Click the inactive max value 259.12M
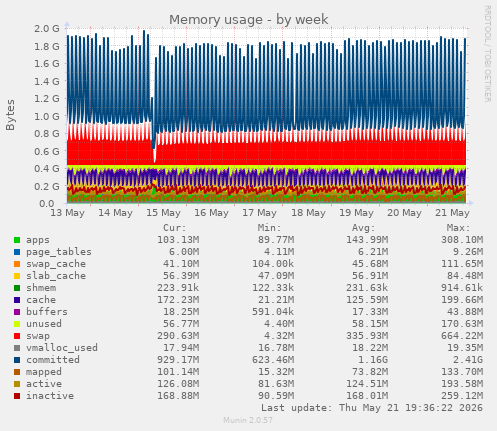The height and width of the screenshot is (431, 497). tap(462, 396)
